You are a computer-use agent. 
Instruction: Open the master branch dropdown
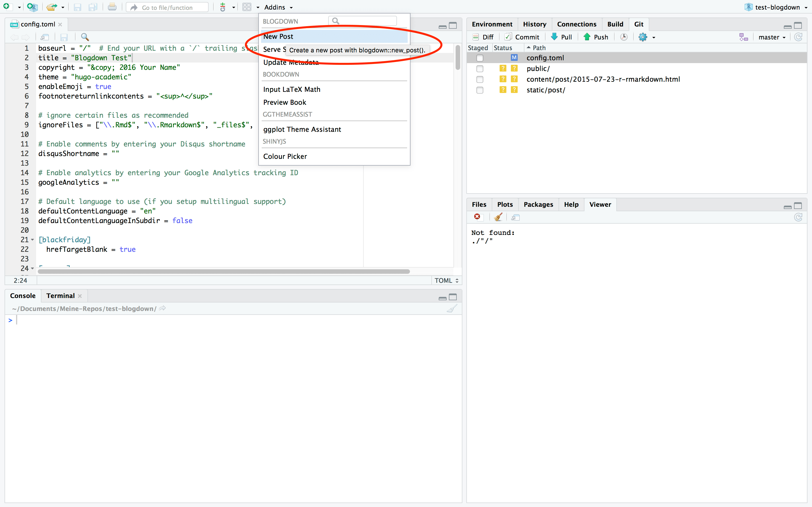pyautogui.click(x=772, y=37)
